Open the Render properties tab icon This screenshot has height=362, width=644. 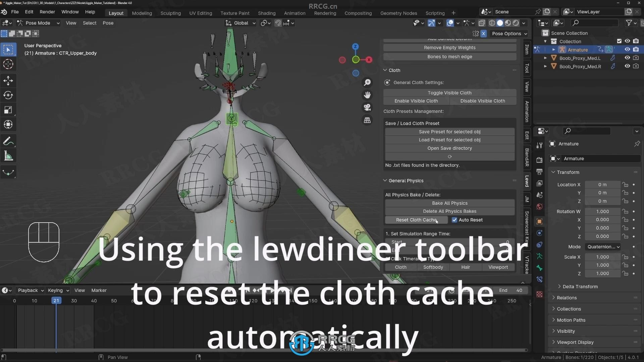pyautogui.click(x=539, y=160)
